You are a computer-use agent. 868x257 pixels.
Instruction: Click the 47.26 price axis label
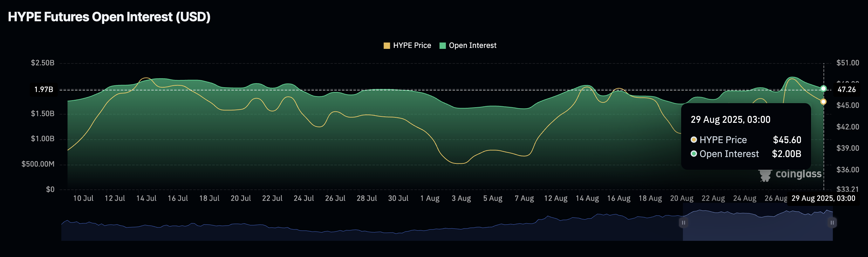[x=846, y=89]
